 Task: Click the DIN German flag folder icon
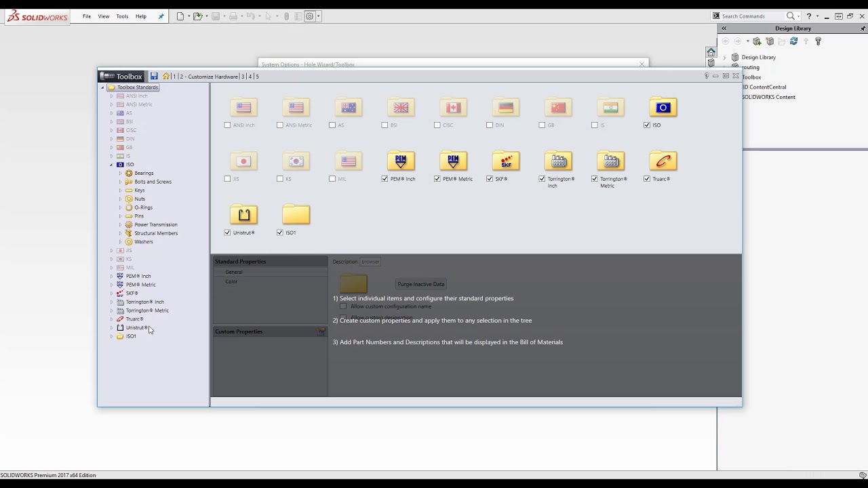(506, 107)
